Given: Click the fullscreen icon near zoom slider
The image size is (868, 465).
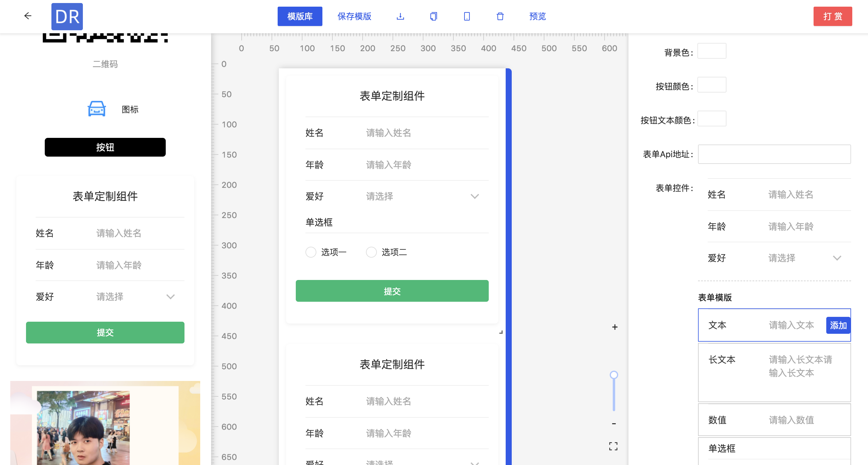Looking at the screenshot, I should click(x=613, y=446).
